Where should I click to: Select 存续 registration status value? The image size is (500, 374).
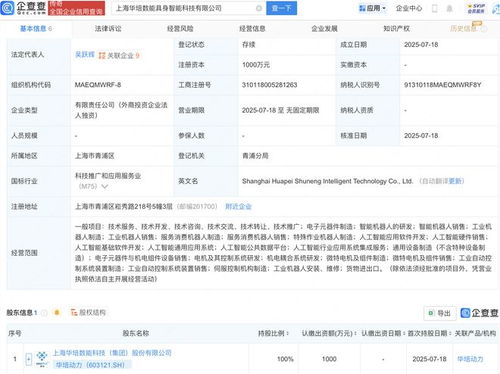coord(249,45)
